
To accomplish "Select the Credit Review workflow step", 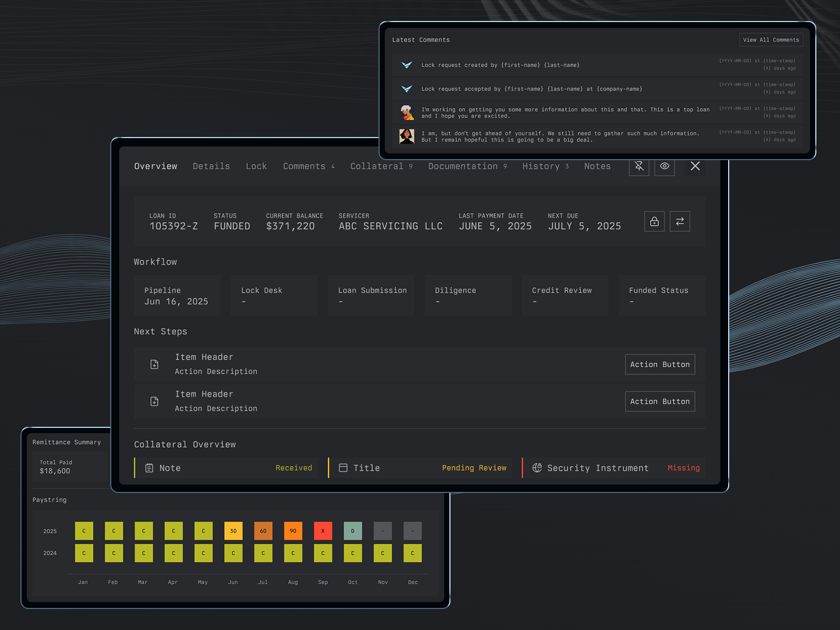I will pos(565,296).
